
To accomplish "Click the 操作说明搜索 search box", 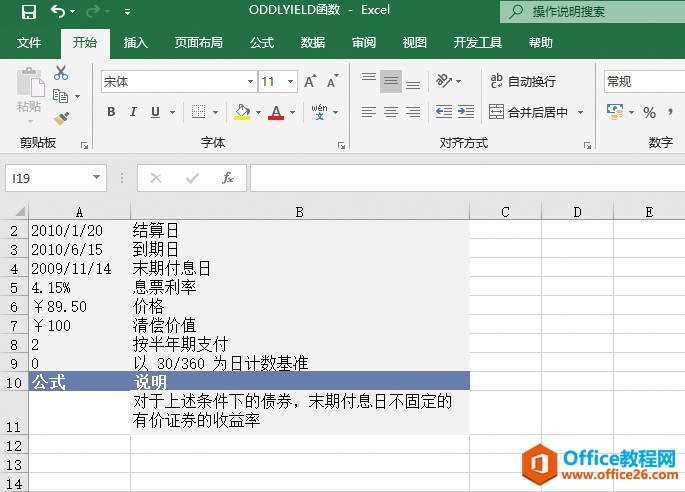I will coord(592,11).
